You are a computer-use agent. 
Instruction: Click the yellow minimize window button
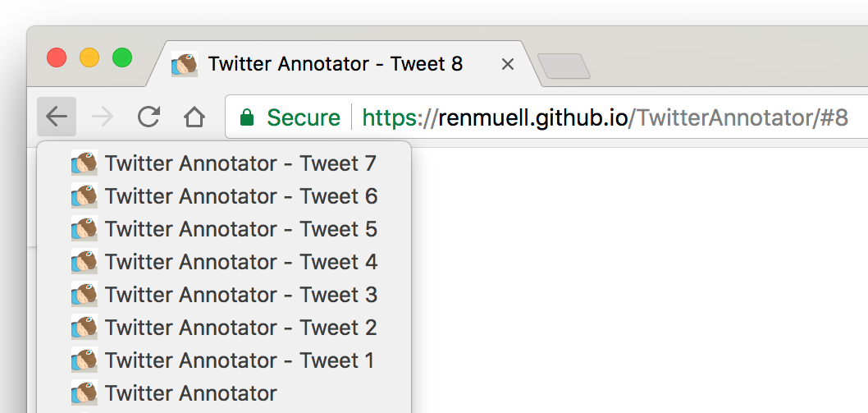pyautogui.click(x=89, y=58)
